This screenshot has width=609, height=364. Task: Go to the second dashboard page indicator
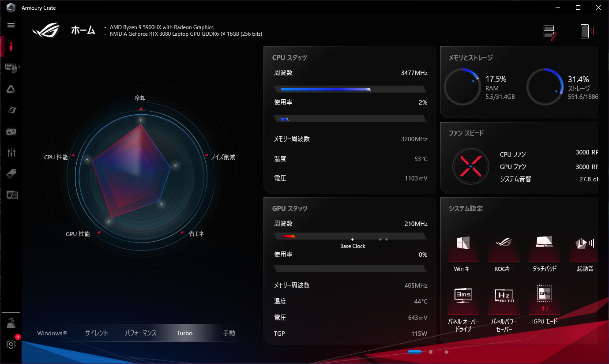[x=431, y=352]
